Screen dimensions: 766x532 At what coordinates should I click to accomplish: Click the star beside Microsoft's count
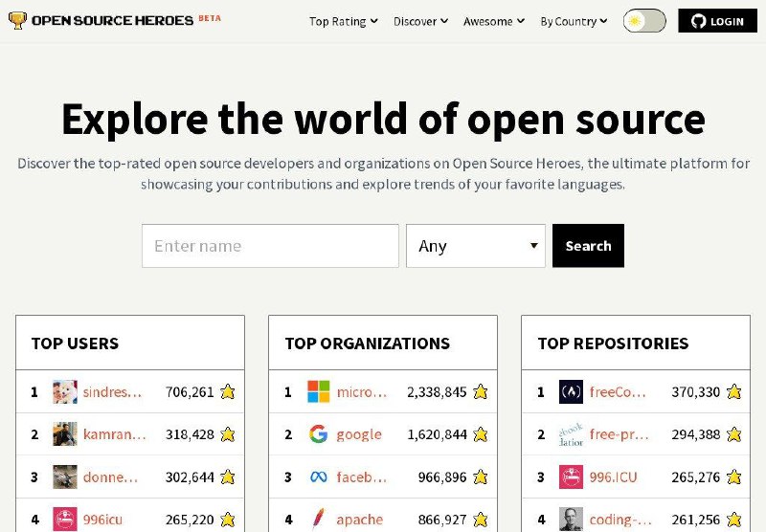click(x=481, y=391)
